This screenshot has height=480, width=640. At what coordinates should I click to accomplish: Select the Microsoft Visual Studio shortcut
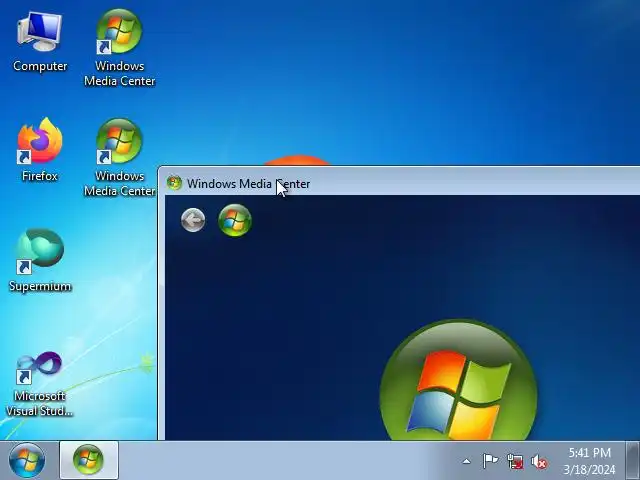tap(40, 384)
